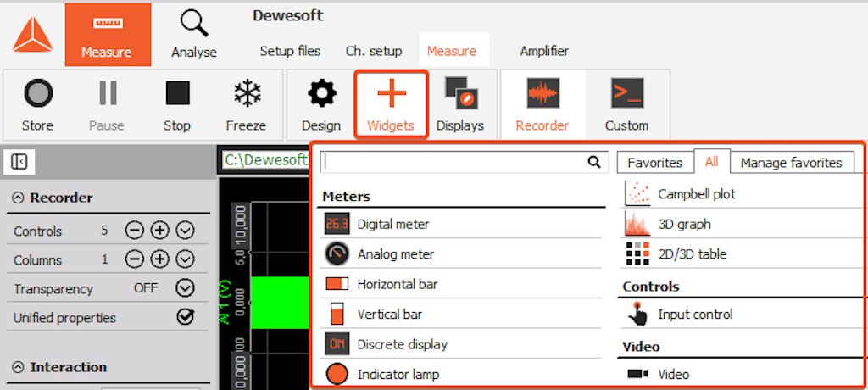Image resolution: width=868 pixels, height=390 pixels.
Task: Switch to the All widgets tab
Action: 712,161
